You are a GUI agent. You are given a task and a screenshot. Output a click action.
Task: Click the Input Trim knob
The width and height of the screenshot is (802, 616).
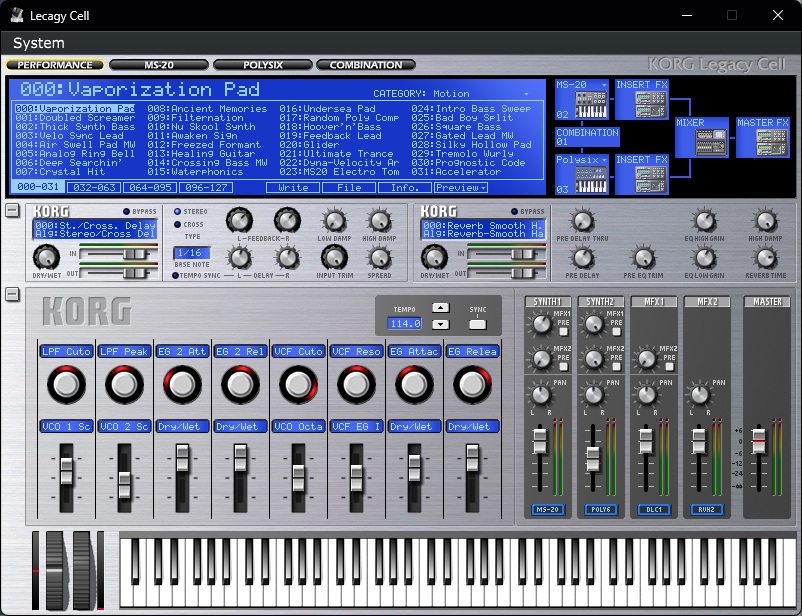pos(334,257)
